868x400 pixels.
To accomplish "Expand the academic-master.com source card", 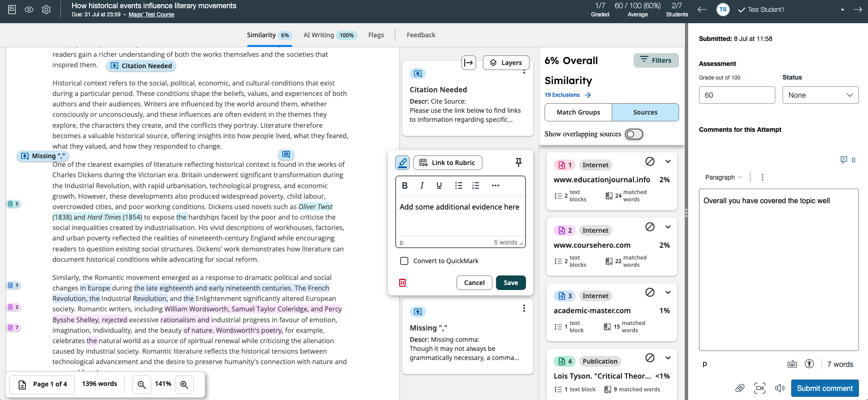I will coord(668,292).
